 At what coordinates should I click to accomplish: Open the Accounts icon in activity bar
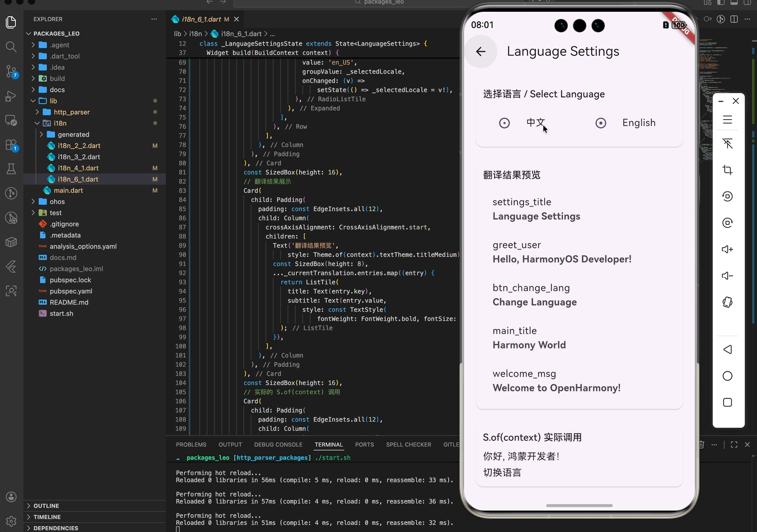pyautogui.click(x=11, y=497)
